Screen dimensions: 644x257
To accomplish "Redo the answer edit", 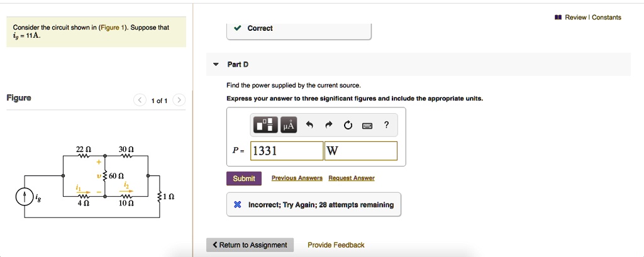I will click(329, 125).
